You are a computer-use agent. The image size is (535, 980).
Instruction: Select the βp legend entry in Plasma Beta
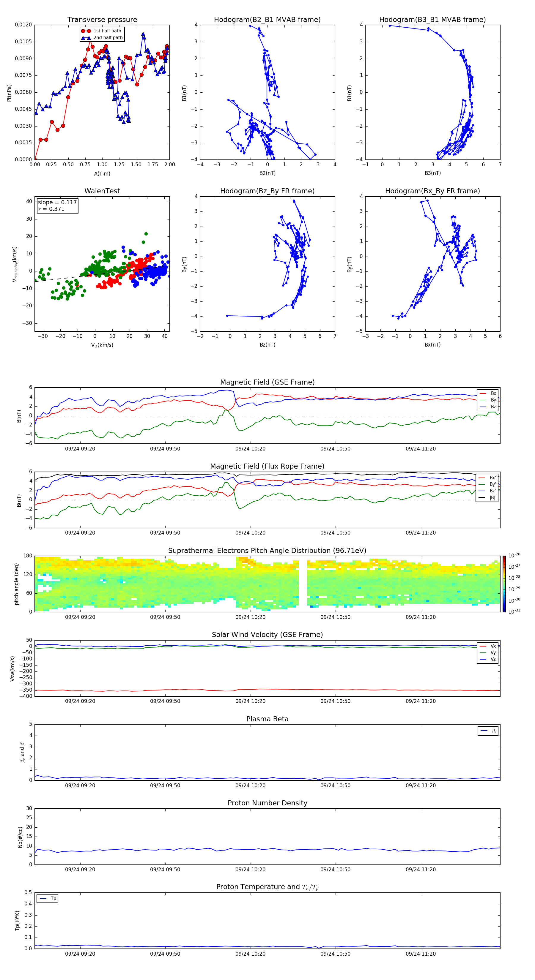click(488, 731)
